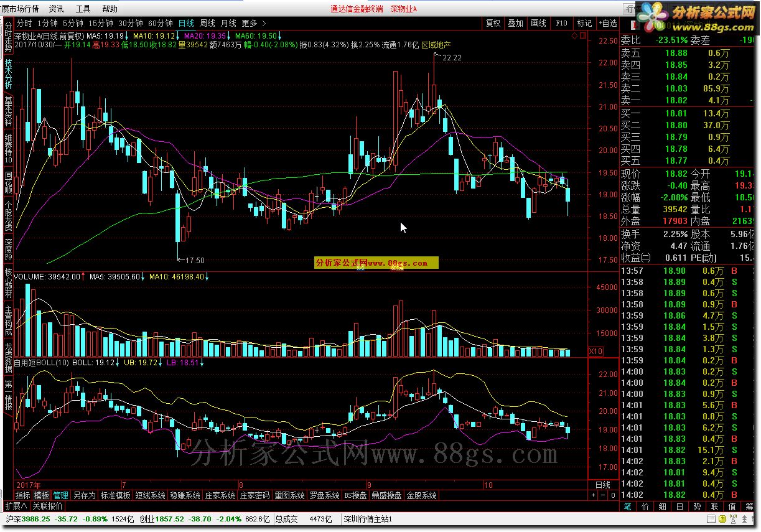Select the 模板 bottom tab
Screen dimensions: 761x532
[42, 496]
